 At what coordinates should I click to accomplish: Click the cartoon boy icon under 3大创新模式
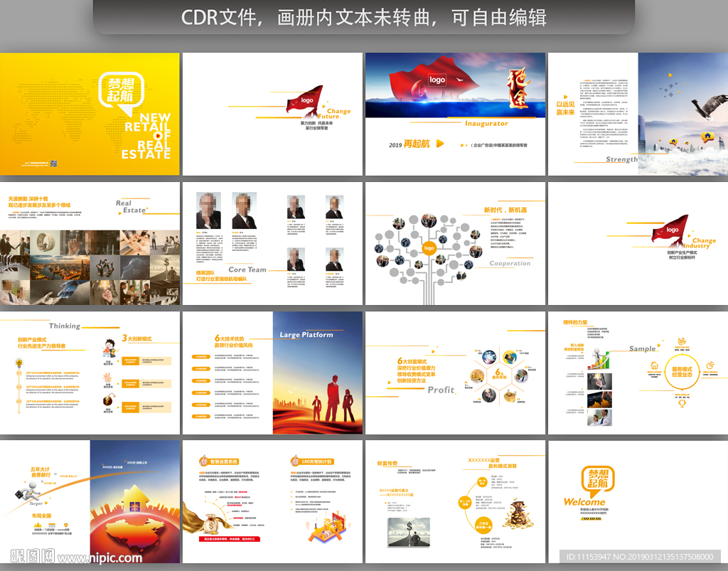pyautogui.click(x=109, y=348)
